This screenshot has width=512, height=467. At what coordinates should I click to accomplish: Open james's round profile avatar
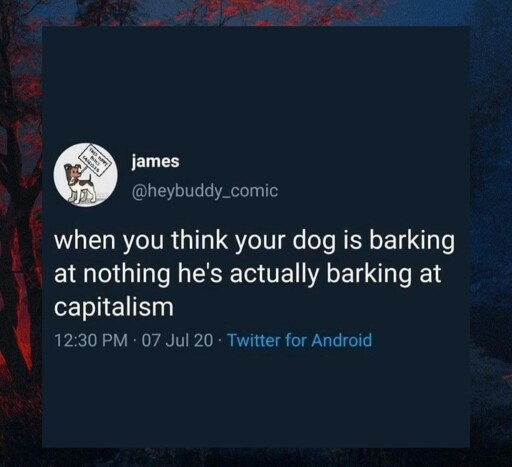pyautogui.click(x=86, y=175)
